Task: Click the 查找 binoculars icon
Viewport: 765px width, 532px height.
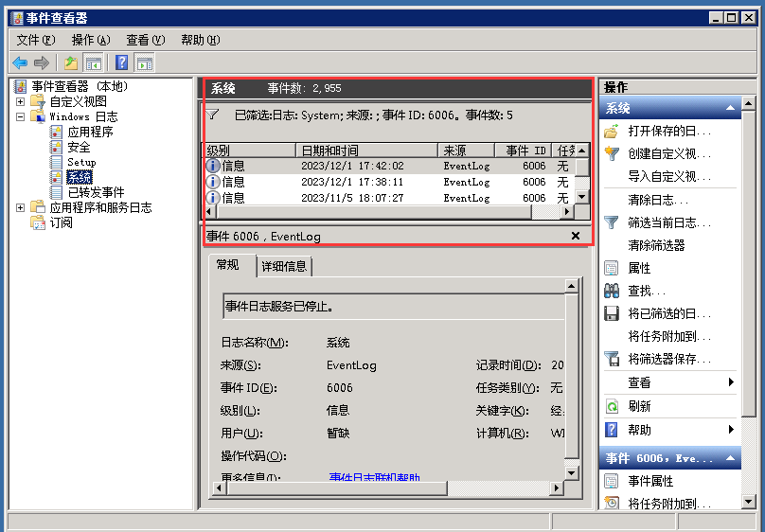Action: (612, 291)
